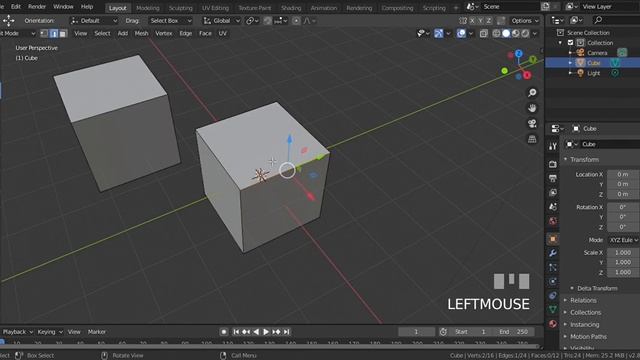Click the Scale Z value field
The height and width of the screenshot is (360, 640).
(623, 272)
